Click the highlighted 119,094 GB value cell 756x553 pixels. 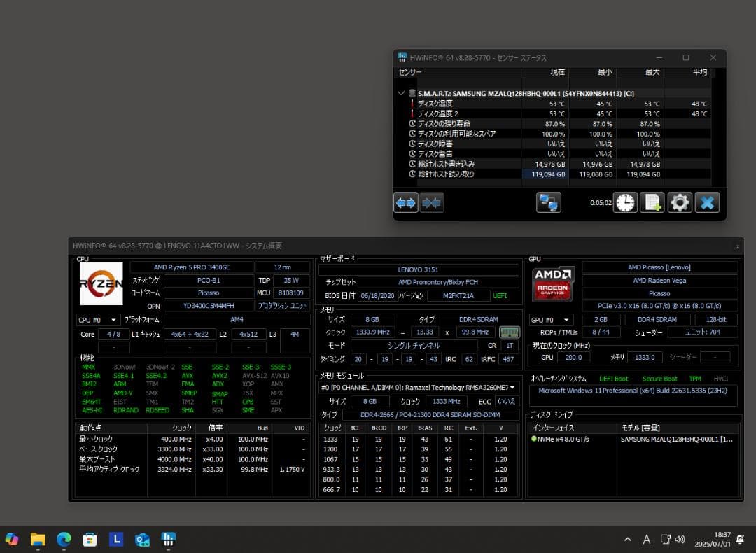[x=546, y=174]
